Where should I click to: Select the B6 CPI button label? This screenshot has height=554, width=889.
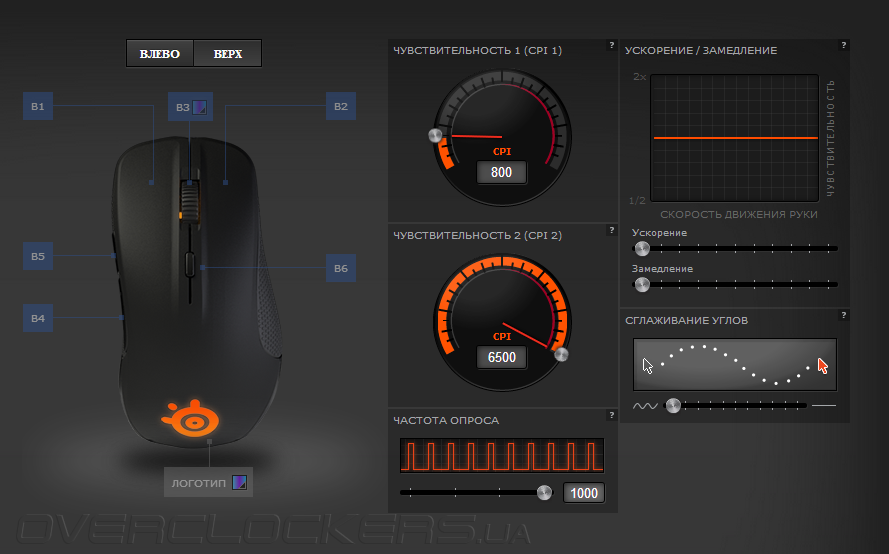341,268
